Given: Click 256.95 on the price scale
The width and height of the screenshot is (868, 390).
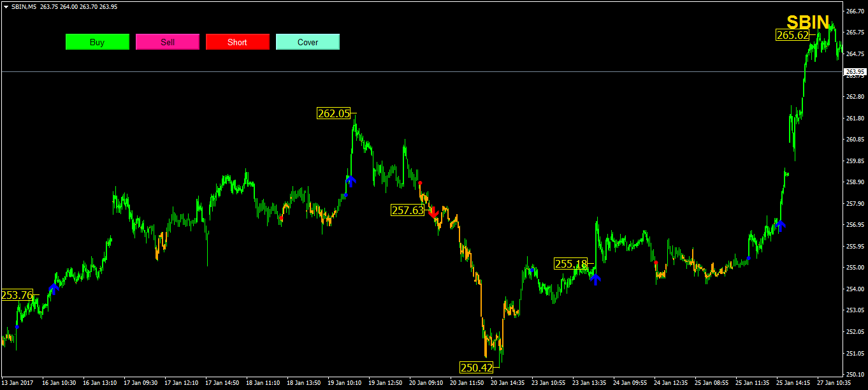Looking at the screenshot, I should coord(855,225).
